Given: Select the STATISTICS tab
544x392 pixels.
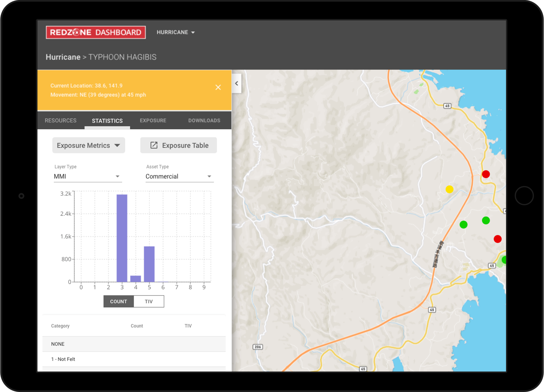Looking at the screenshot, I should click(x=107, y=121).
